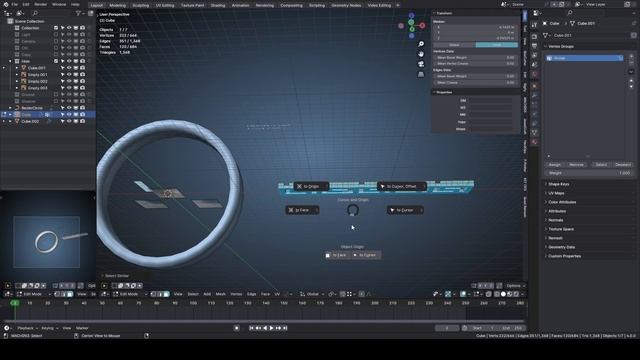
Task: Open the Modifiers wrench properties tab
Action: point(534,96)
